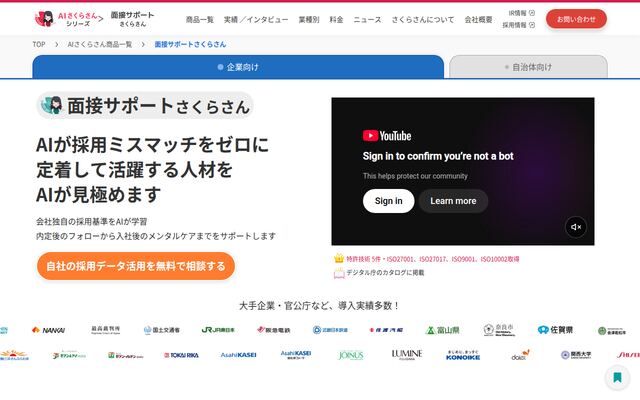Click the 奈良市 logo
The image size is (640, 400).
pyautogui.click(x=499, y=330)
